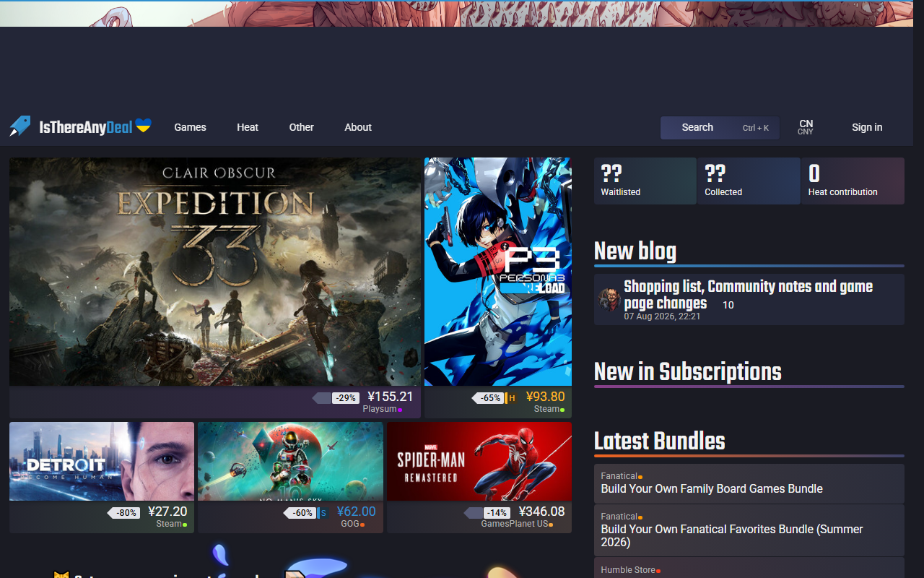This screenshot has height=578, width=924.
Task: Click the Fanatical label above Family Board Games Bundle
Action: 619,476
